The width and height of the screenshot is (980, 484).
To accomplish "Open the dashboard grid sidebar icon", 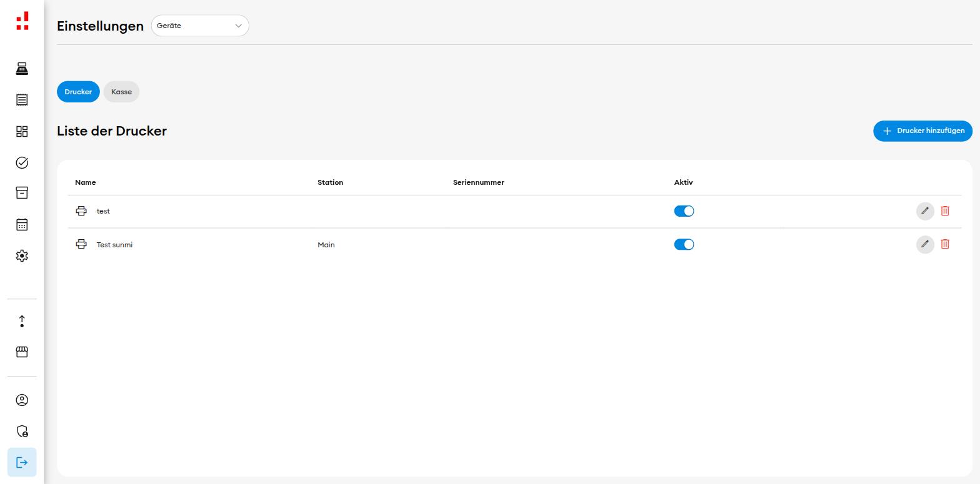I will coord(22,131).
